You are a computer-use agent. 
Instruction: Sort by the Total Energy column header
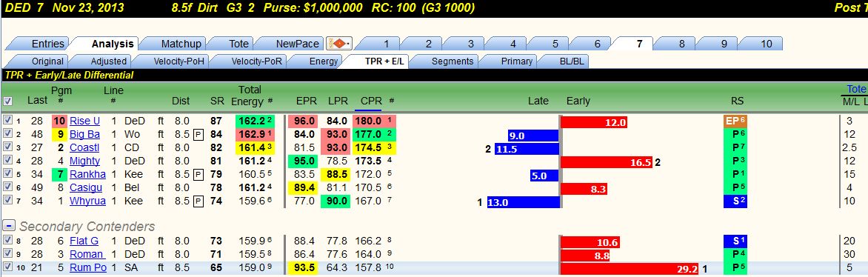click(x=250, y=96)
